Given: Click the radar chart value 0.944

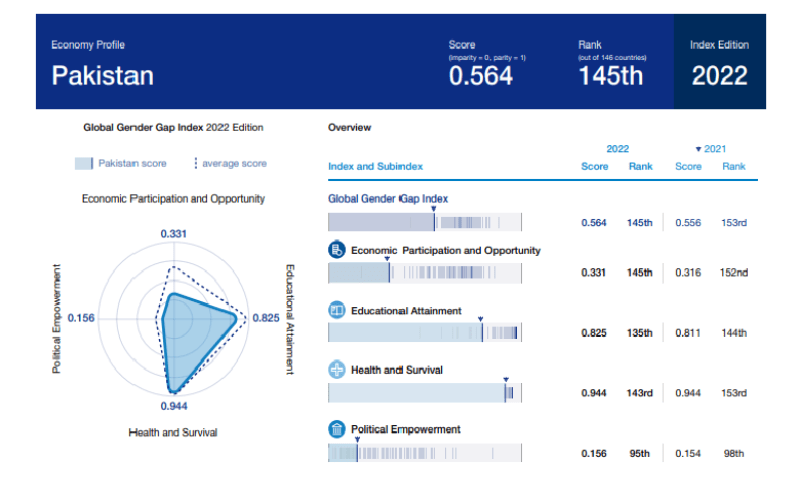Looking at the screenshot, I should [x=173, y=406].
